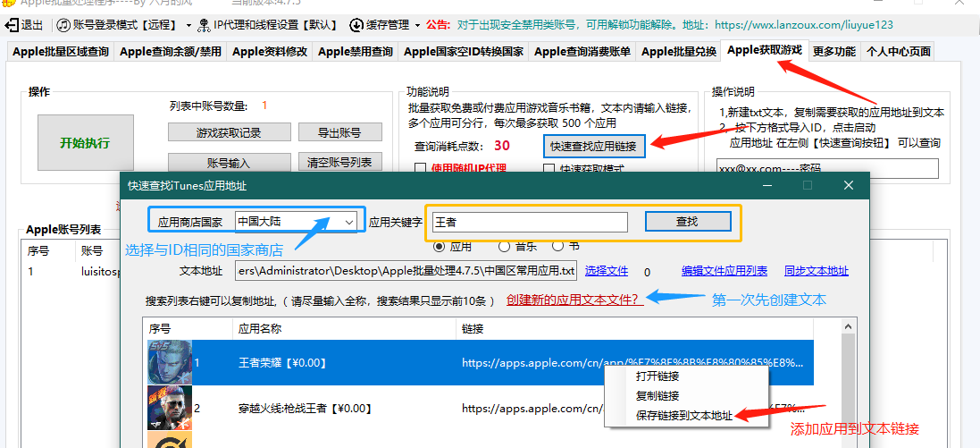
Task: Select the 书 radio button
Action: point(557,246)
